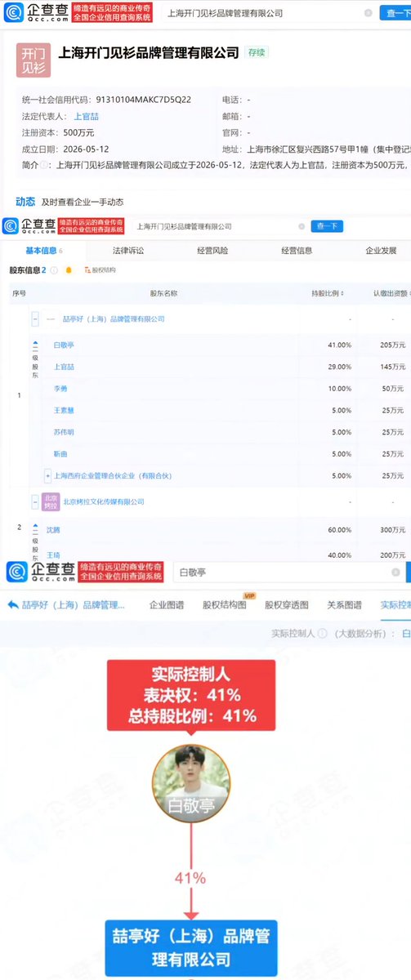The width and height of the screenshot is (411, 980).
Task: Switch to the 股权结构图 tab
Action: (223, 605)
